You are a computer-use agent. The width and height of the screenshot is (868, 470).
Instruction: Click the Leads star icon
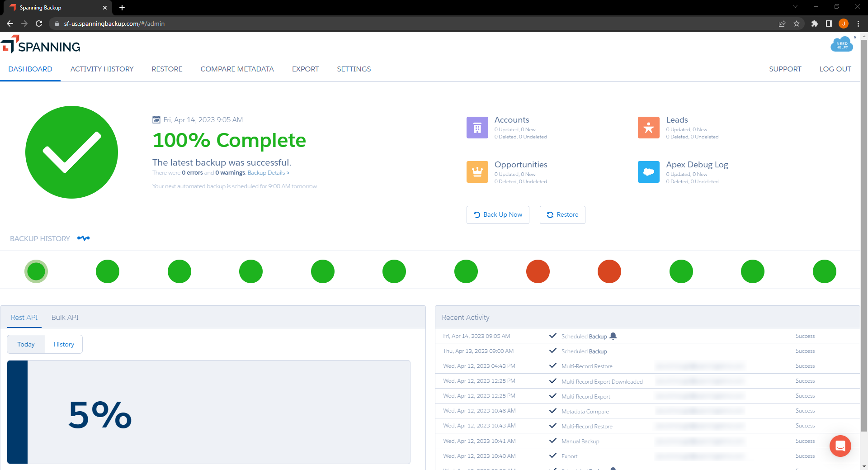tap(648, 128)
